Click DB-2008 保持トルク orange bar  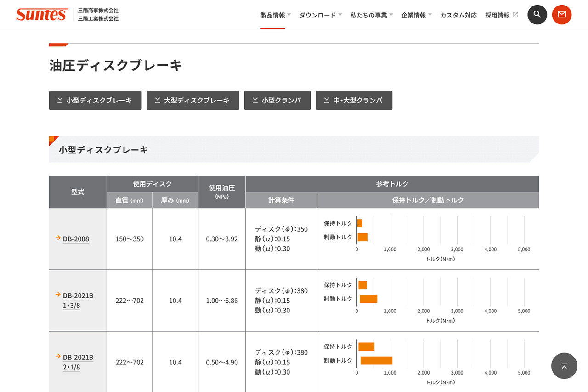pos(360,223)
